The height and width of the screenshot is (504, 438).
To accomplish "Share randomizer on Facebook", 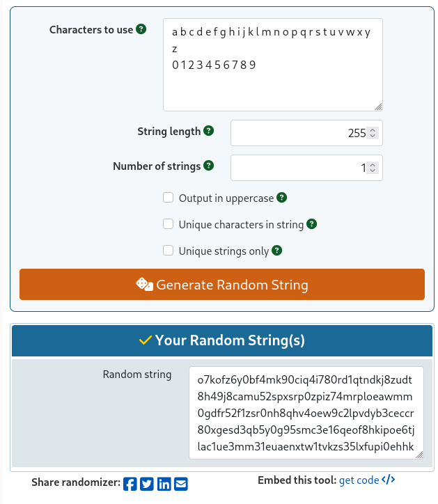I will coord(130,484).
